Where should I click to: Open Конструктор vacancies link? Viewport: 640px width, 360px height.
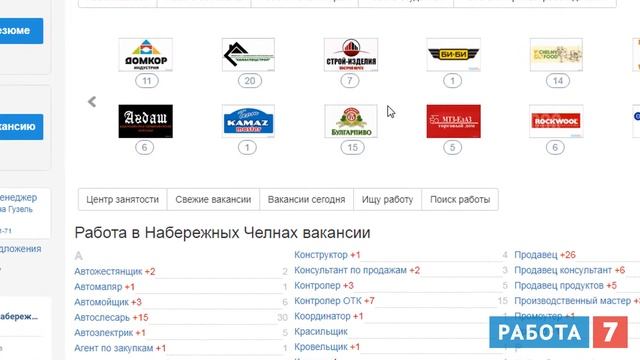pos(321,255)
